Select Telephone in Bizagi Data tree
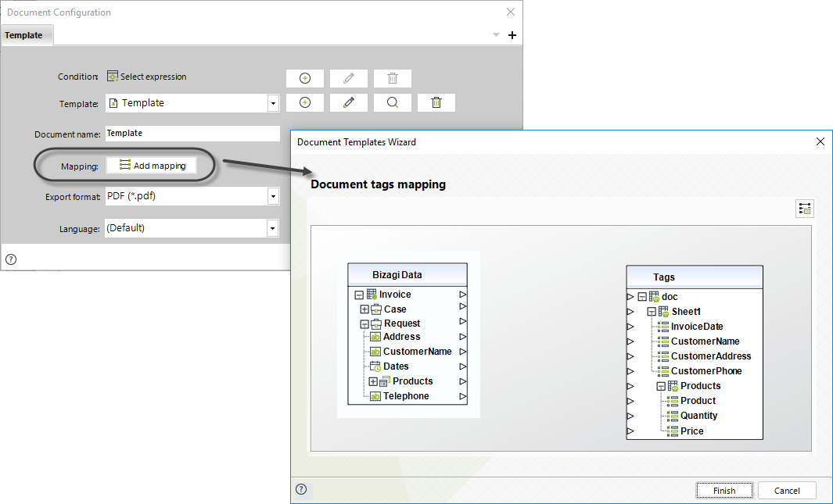The image size is (833, 504). tap(406, 396)
